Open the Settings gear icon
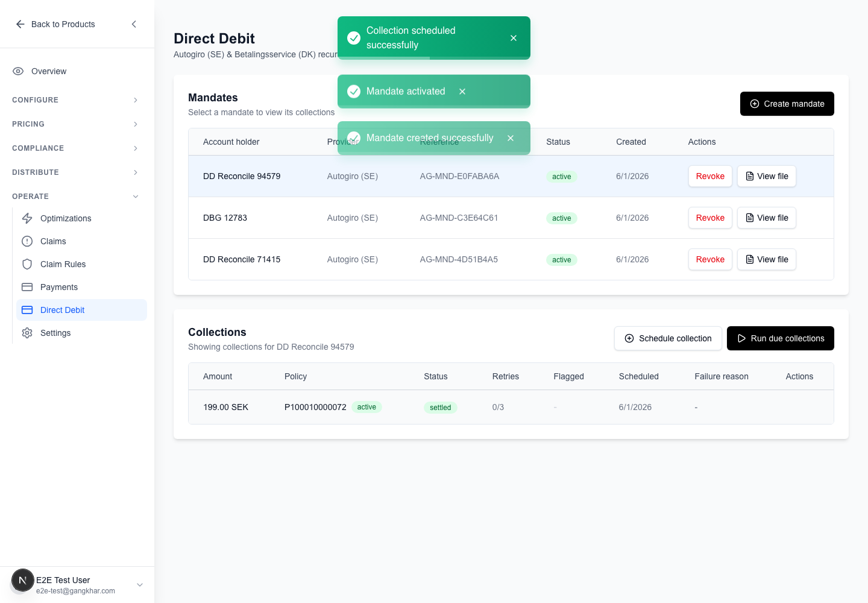The image size is (868, 603). [x=27, y=333]
